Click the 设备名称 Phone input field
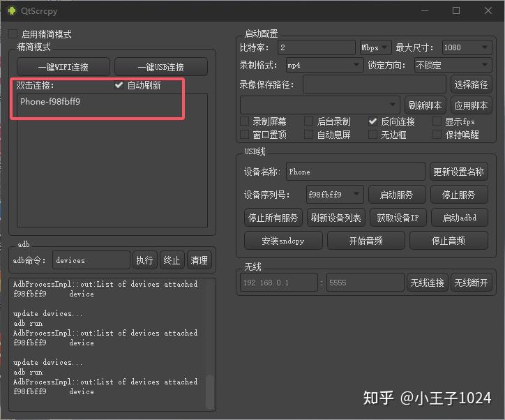This screenshot has width=505, height=420. tap(355, 172)
